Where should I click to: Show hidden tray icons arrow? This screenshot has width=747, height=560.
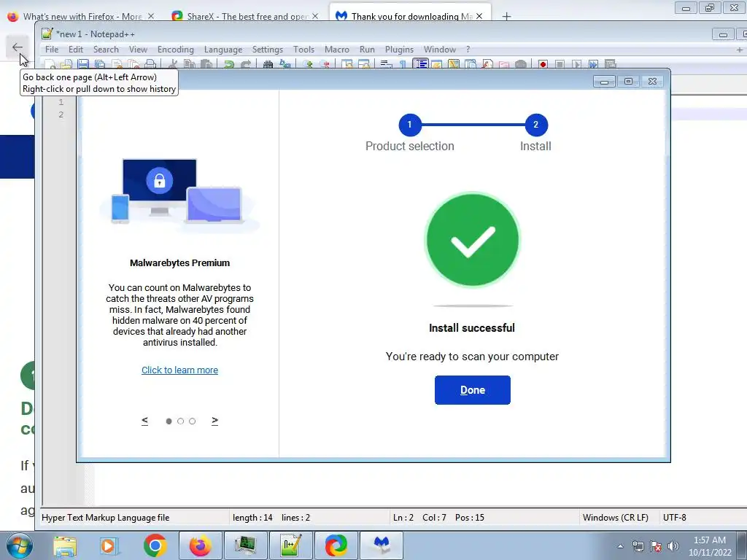point(620,546)
